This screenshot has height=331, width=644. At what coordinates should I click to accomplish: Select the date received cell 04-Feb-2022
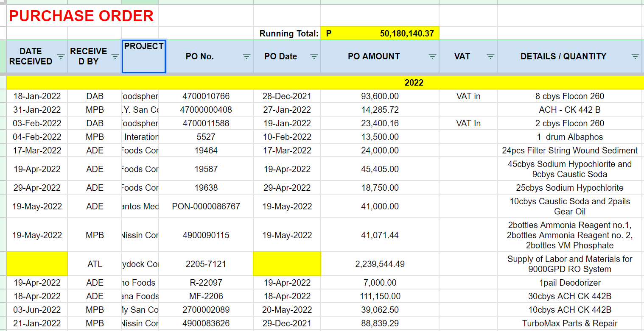37,137
